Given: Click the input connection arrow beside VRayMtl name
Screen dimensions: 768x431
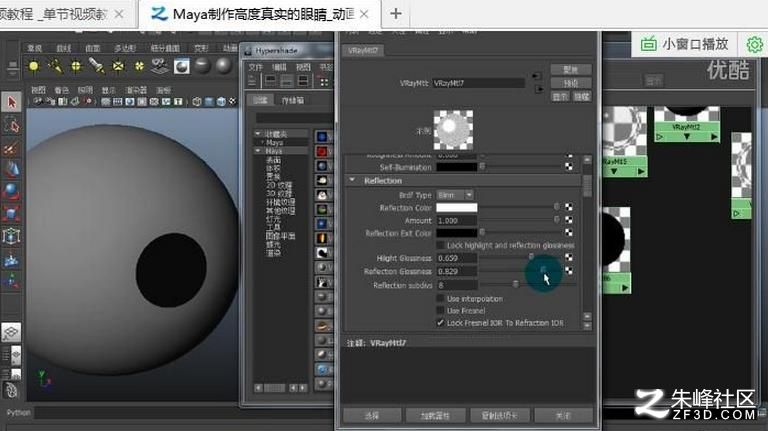Looking at the screenshot, I should tap(537, 76).
